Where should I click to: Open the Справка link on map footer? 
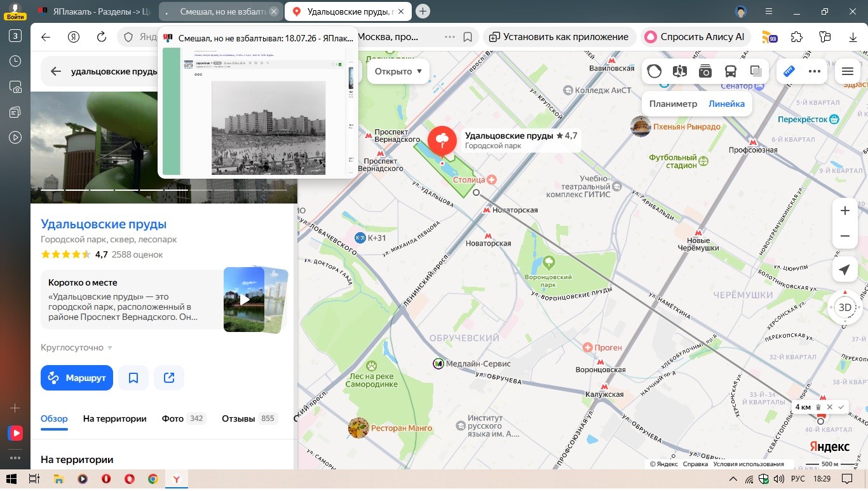695,464
